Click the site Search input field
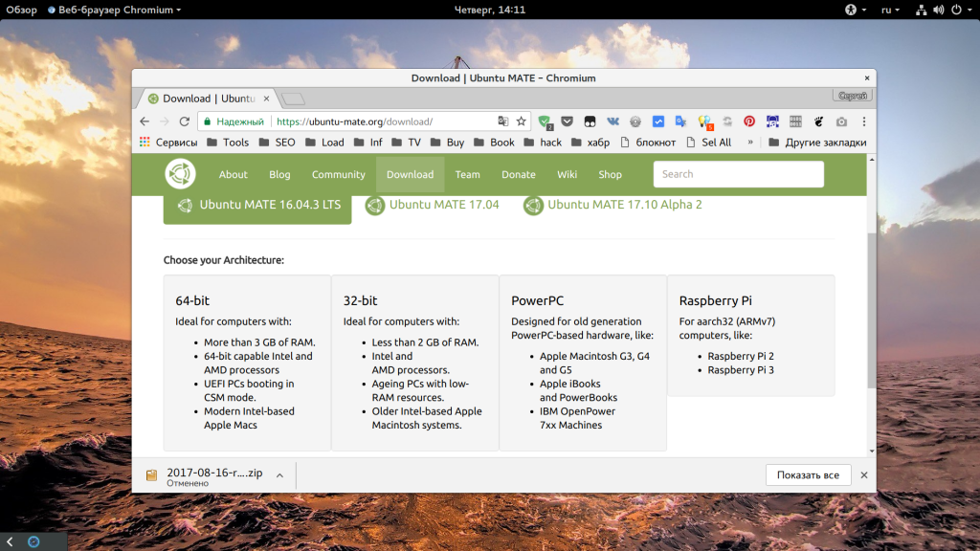This screenshot has height=551, width=980. click(x=738, y=174)
